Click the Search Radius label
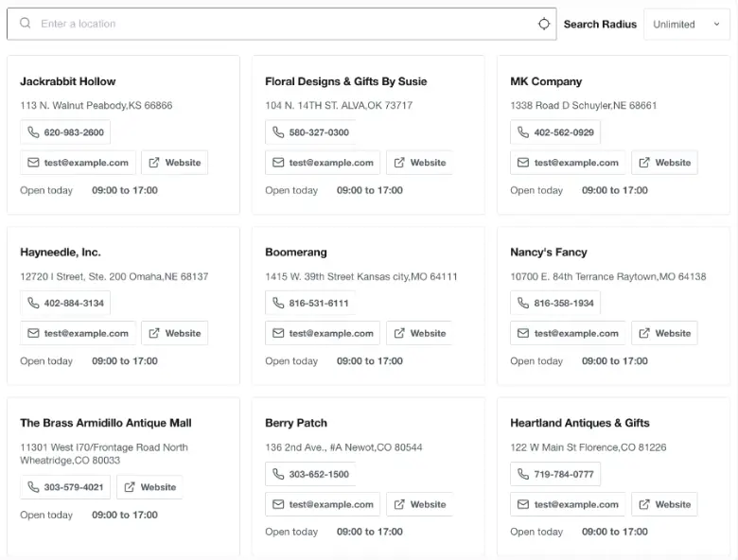 [x=600, y=24]
